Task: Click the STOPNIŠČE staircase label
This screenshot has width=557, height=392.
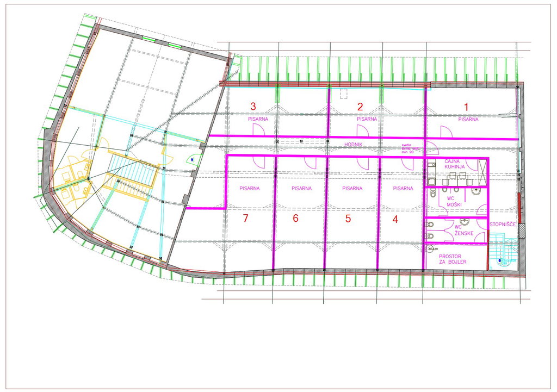Action: pos(502,223)
